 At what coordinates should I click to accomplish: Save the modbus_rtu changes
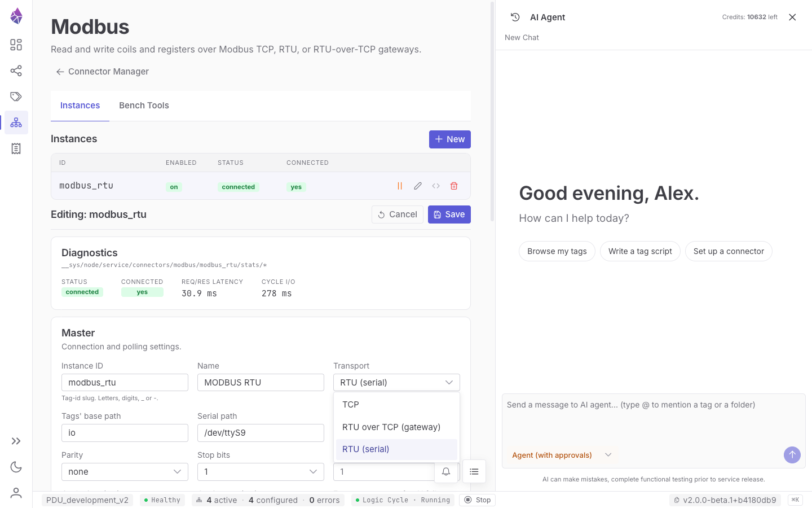pyautogui.click(x=449, y=214)
